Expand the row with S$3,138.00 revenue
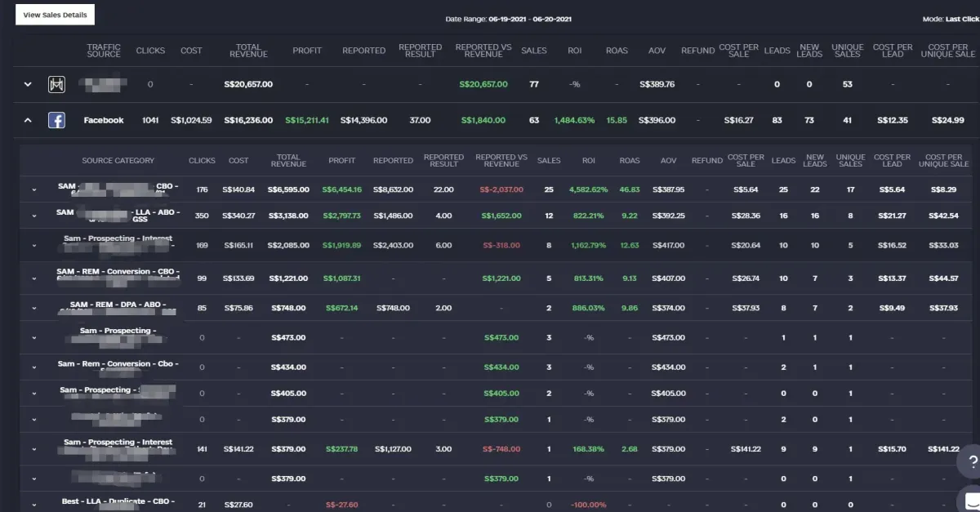 coord(34,216)
